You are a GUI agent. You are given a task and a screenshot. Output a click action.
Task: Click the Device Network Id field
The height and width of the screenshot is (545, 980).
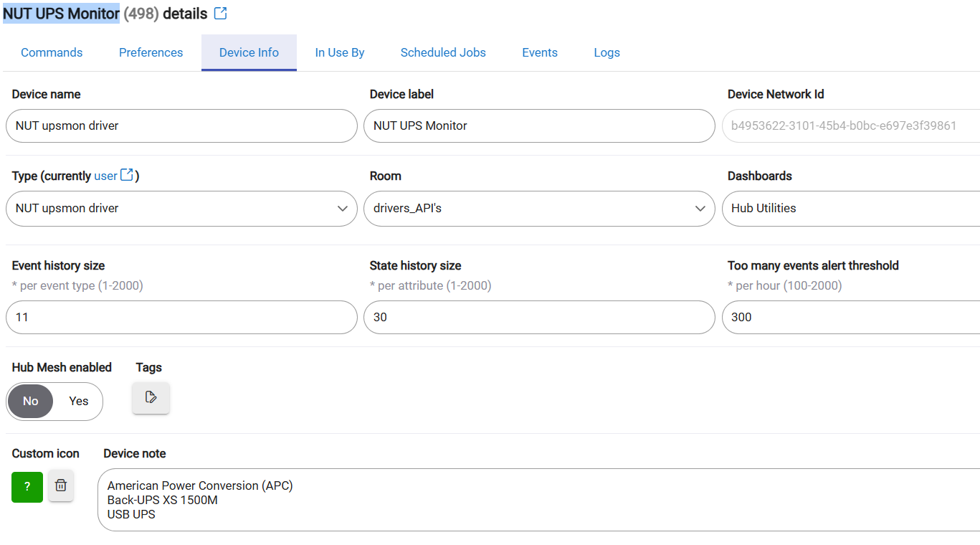point(851,126)
